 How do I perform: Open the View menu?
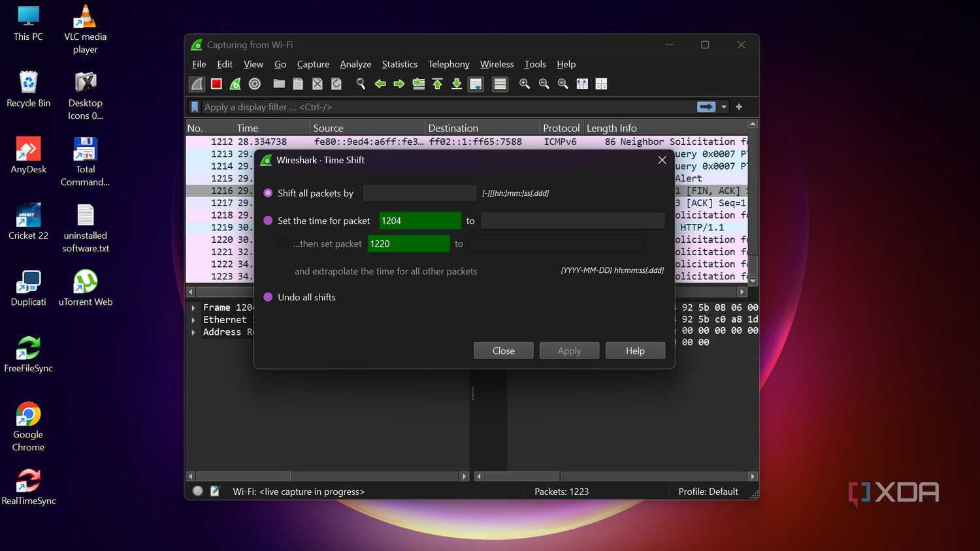point(253,64)
